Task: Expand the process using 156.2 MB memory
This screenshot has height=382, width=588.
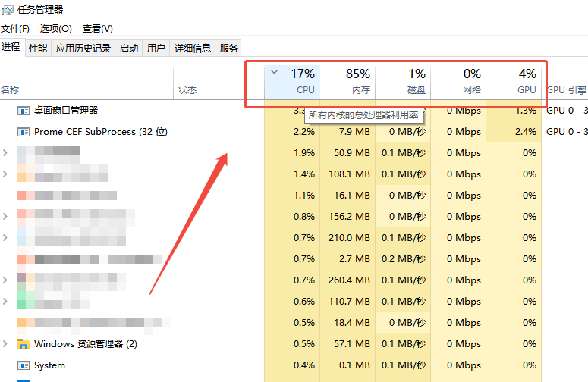Action: 6,217
